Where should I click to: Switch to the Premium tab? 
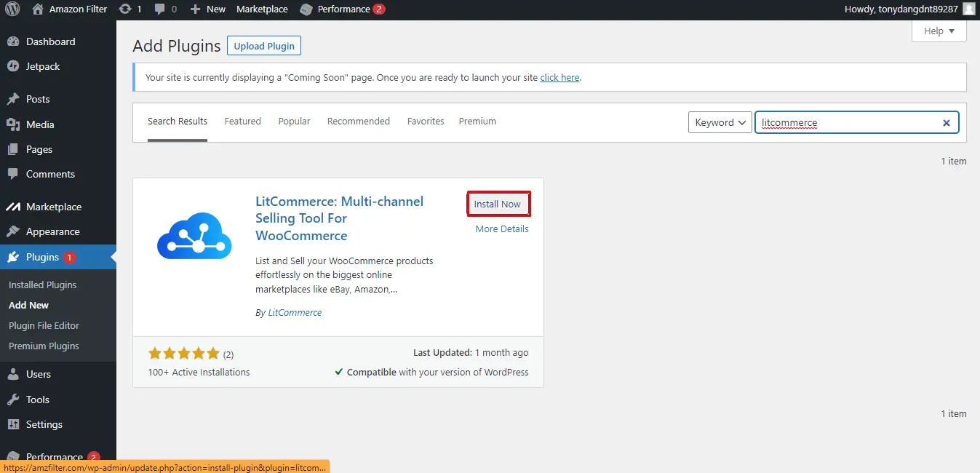[477, 122]
